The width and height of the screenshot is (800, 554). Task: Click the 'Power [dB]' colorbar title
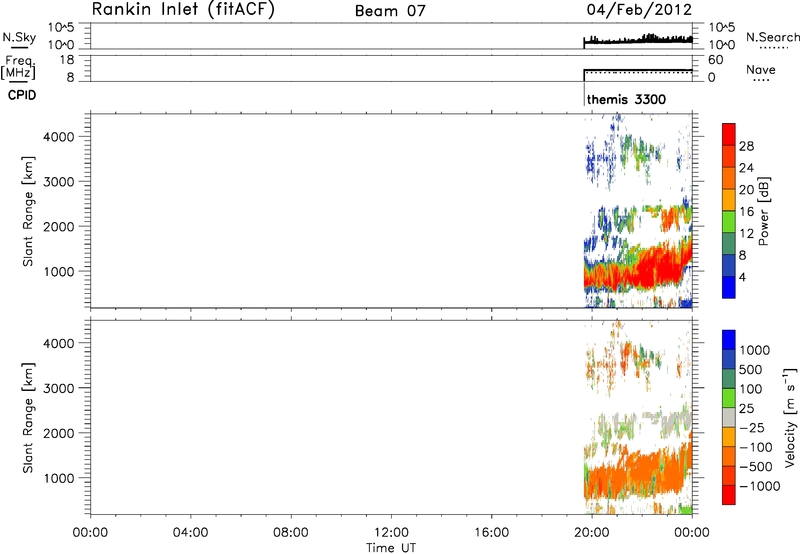(764, 211)
